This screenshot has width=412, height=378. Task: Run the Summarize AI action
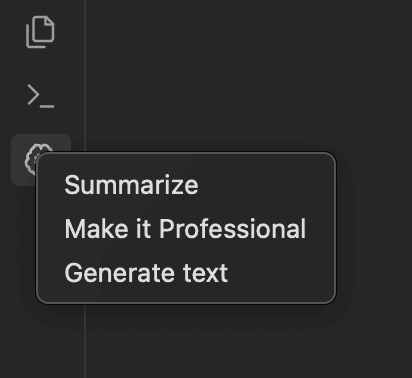(131, 185)
